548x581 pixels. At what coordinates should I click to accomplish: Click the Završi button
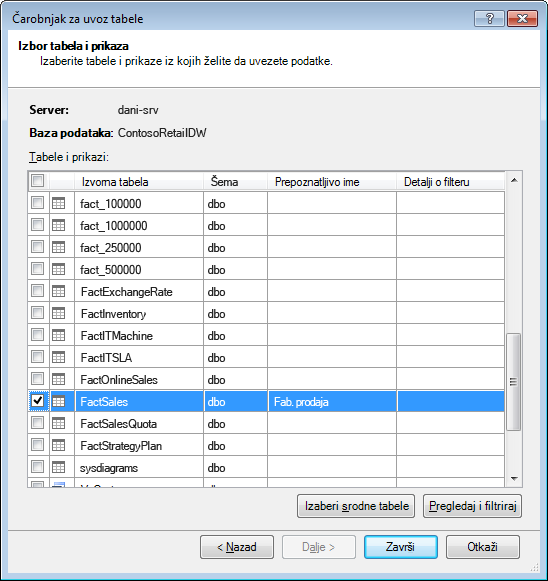(401, 547)
